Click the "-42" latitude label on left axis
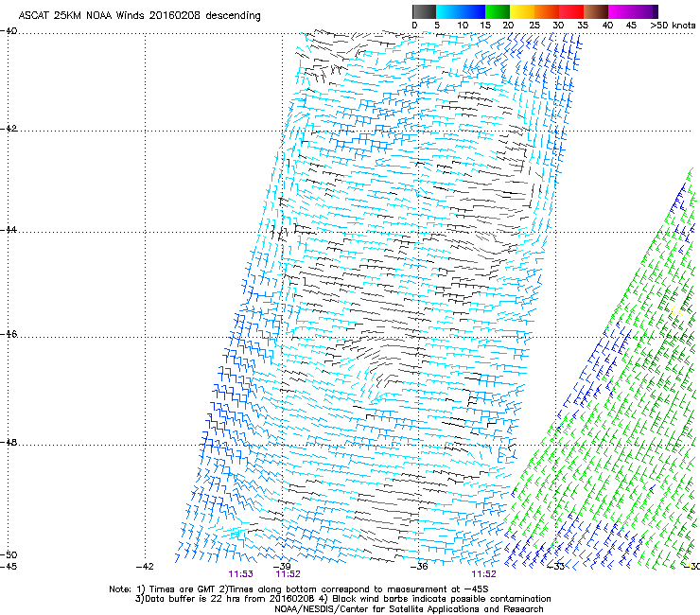 point(9,129)
